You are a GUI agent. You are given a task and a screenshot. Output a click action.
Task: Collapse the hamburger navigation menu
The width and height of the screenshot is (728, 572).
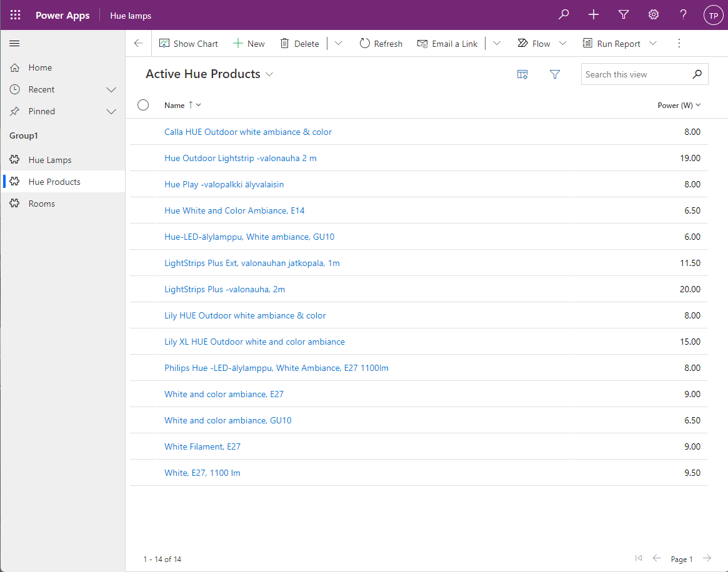[x=15, y=44]
